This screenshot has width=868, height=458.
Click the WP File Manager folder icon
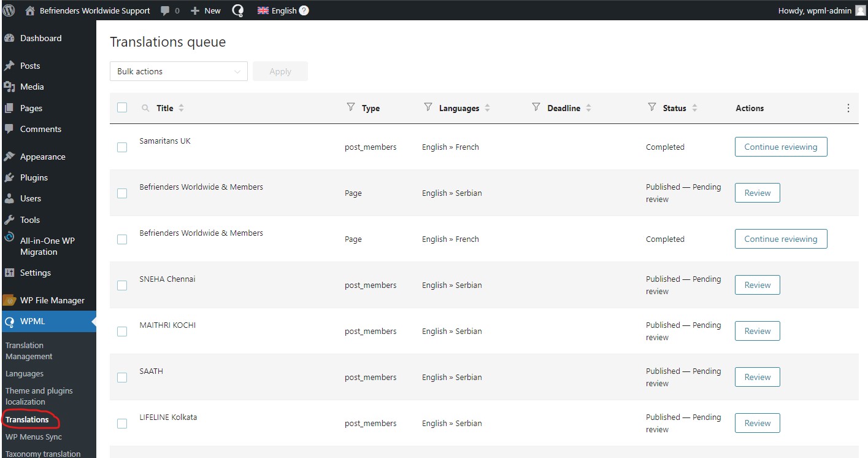9,300
